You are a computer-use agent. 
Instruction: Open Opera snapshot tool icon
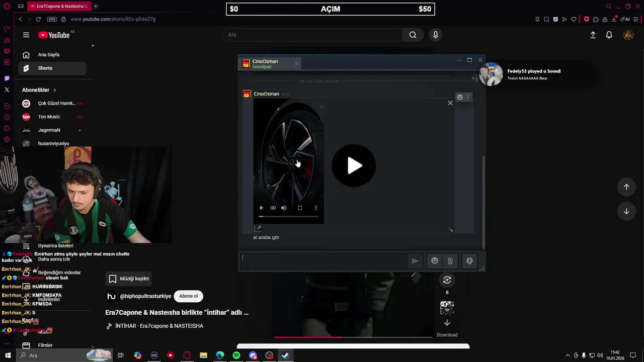(x=546, y=19)
